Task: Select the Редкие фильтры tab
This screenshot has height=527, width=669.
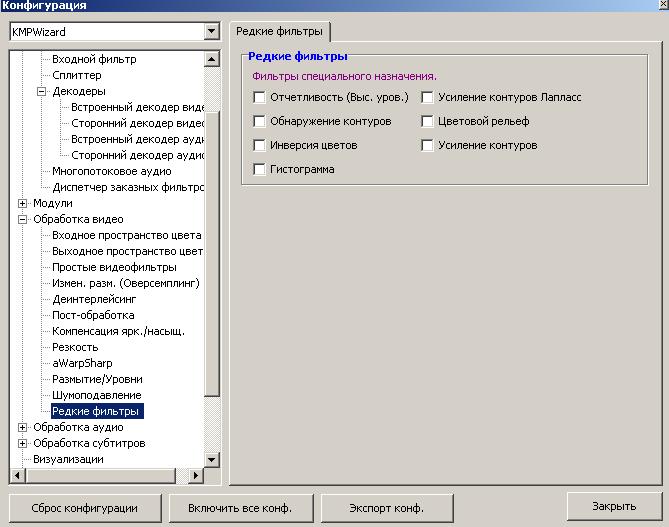Action: point(278,32)
